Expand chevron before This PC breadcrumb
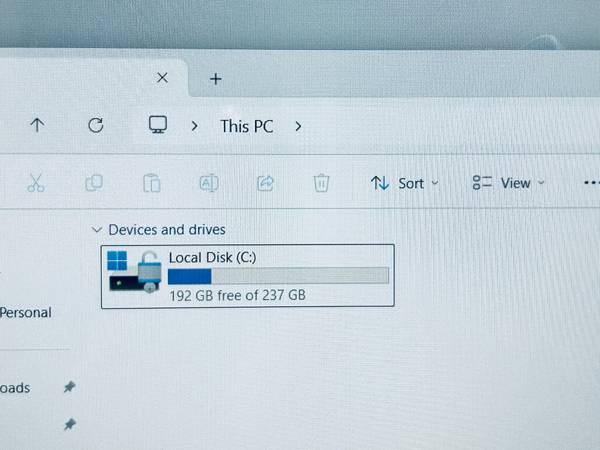The image size is (600, 450). (194, 126)
